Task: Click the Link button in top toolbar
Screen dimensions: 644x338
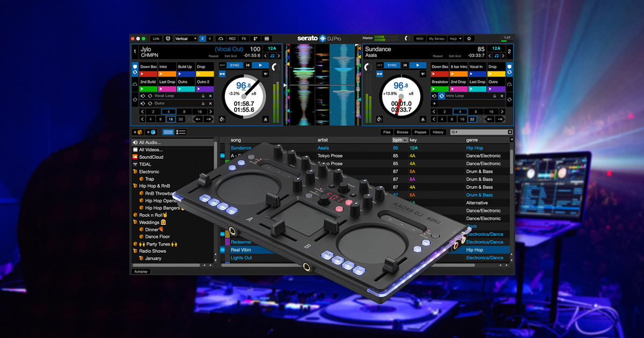Action: [x=156, y=39]
